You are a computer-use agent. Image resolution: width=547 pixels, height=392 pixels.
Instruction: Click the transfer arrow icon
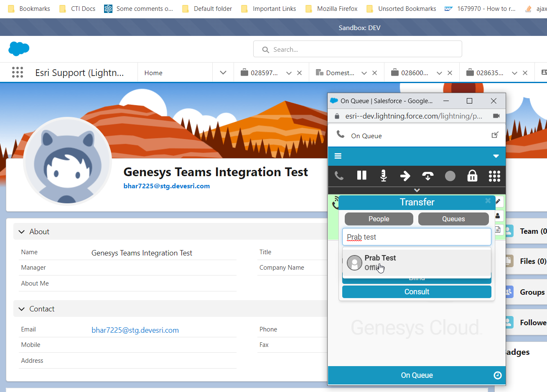pos(405,176)
